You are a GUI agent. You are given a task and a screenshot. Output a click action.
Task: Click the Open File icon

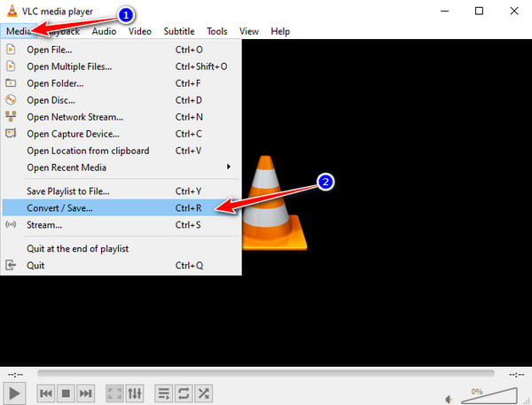click(x=11, y=49)
